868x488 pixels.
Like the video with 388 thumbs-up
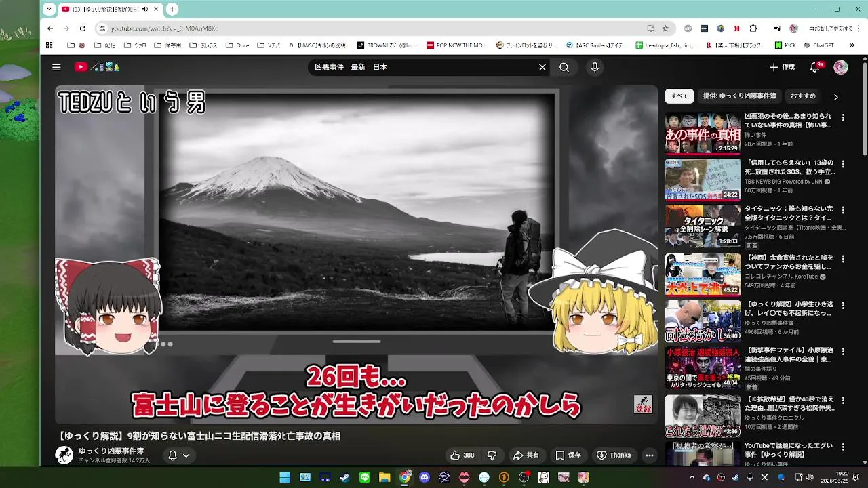(x=462, y=455)
